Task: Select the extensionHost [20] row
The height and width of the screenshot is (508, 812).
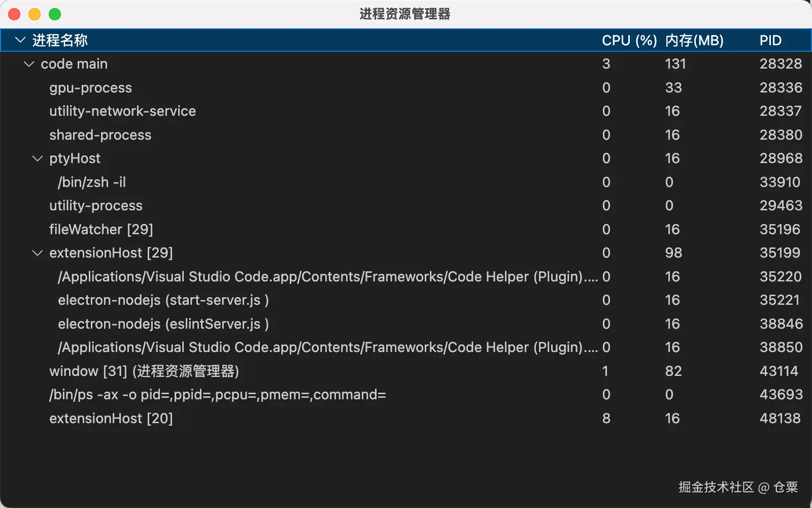Action: point(406,419)
